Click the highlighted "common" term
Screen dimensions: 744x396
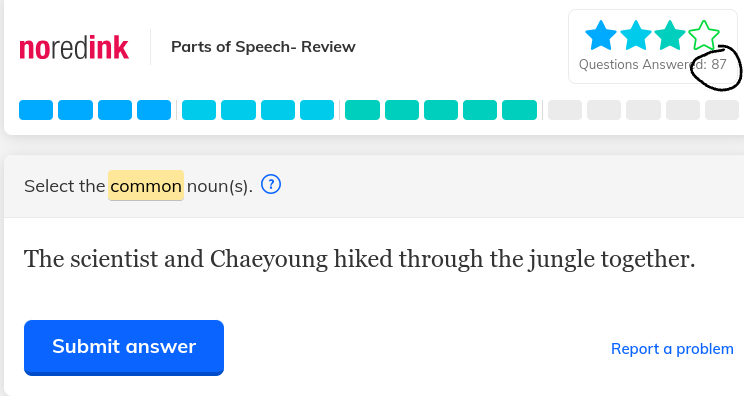point(146,185)
